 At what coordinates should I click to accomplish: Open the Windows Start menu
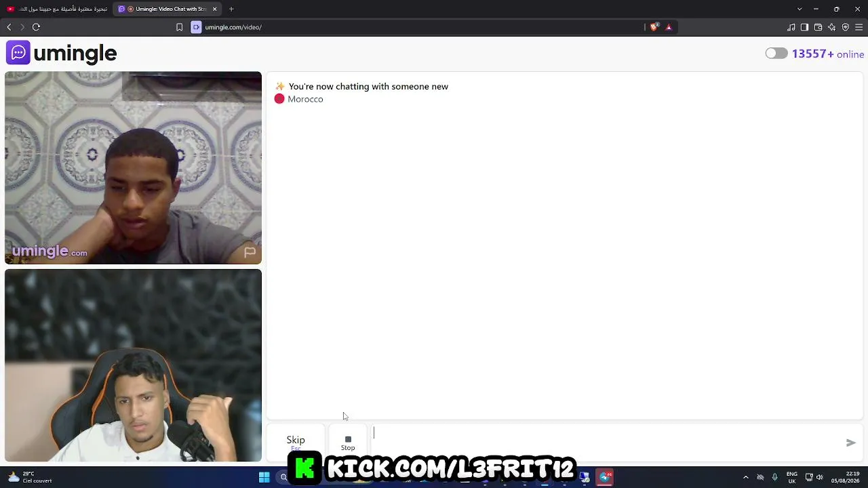pyautogui.click(x=264, y=477)
